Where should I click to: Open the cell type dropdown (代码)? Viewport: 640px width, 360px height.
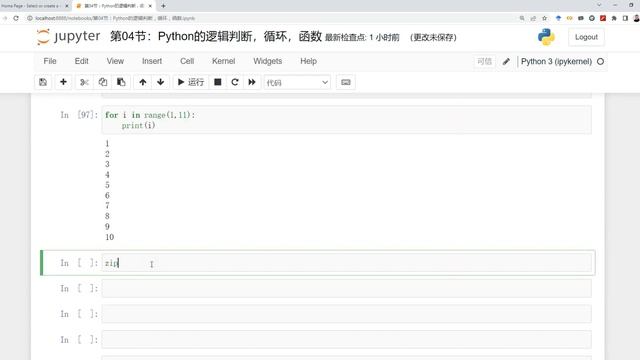point(297,82)
